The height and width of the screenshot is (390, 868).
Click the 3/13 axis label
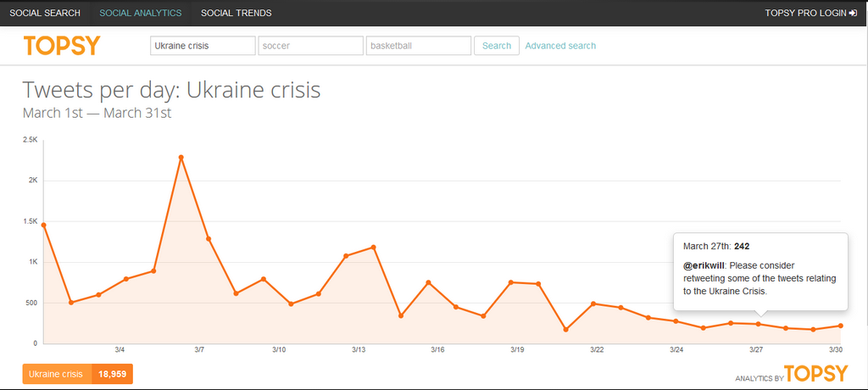click(x=359, y=349)
